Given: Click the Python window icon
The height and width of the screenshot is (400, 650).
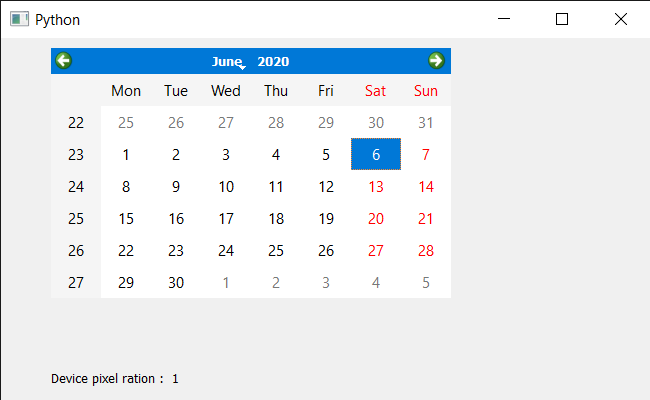Looking at the screenshot, I should (19, 19).
